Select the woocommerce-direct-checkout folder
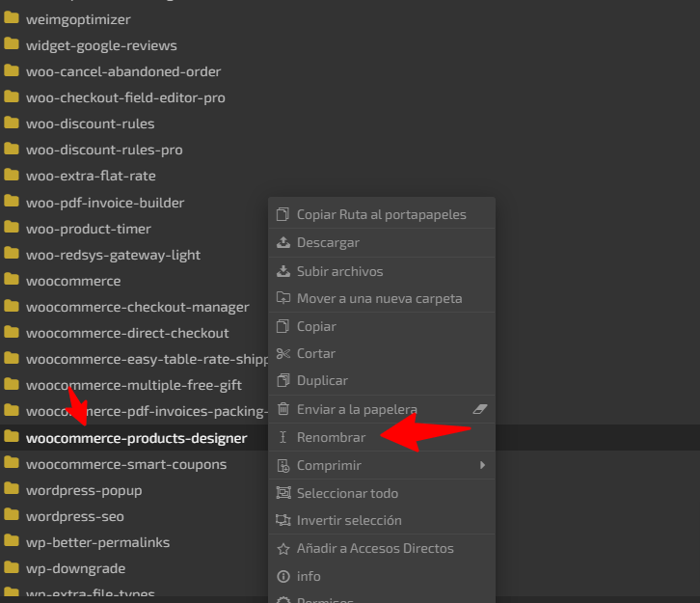 (x=127, y=333)
